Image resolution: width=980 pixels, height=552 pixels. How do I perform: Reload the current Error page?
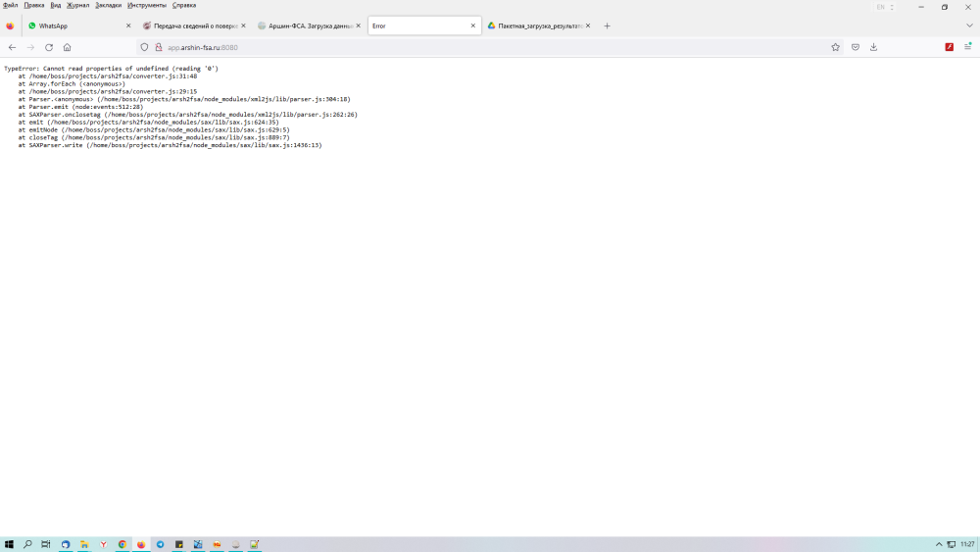49,47
